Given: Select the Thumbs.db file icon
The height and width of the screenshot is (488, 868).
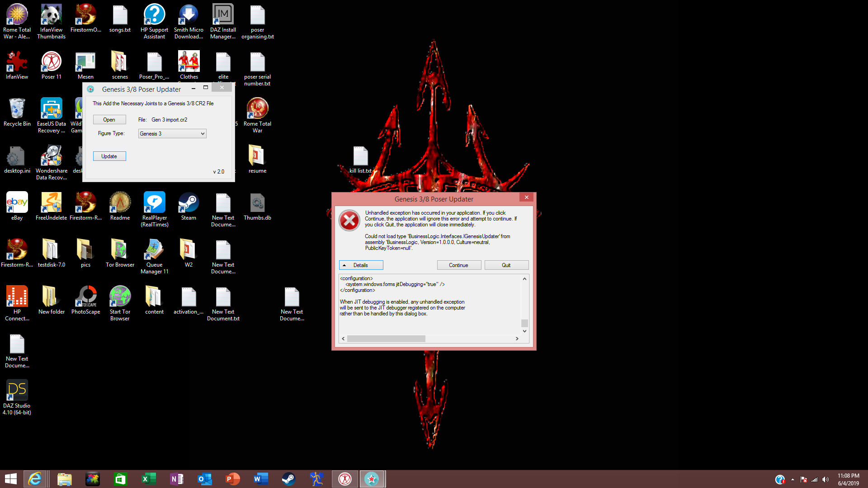Looking at the screenshot, I should [x=258, y=206].
